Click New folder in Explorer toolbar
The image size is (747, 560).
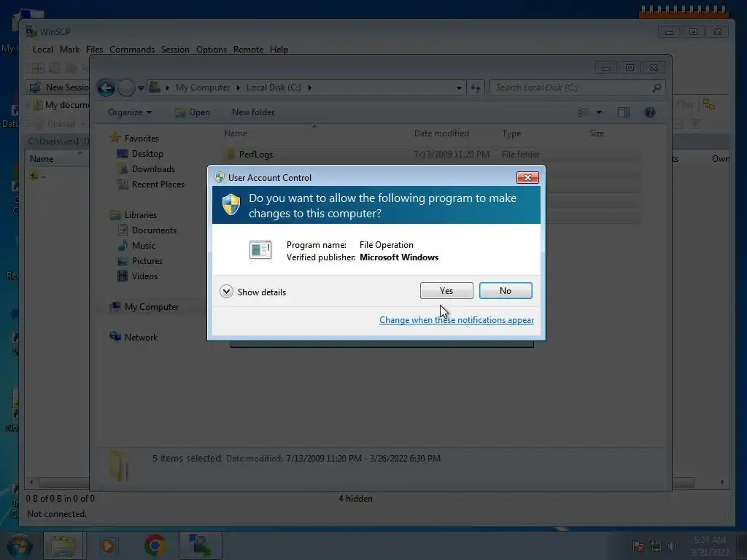click(x=253, y=112)
